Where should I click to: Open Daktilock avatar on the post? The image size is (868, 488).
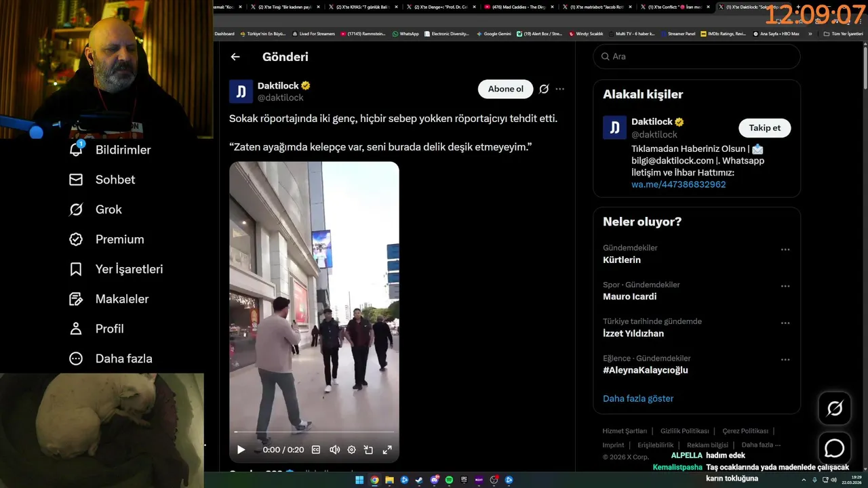[241, 91]
